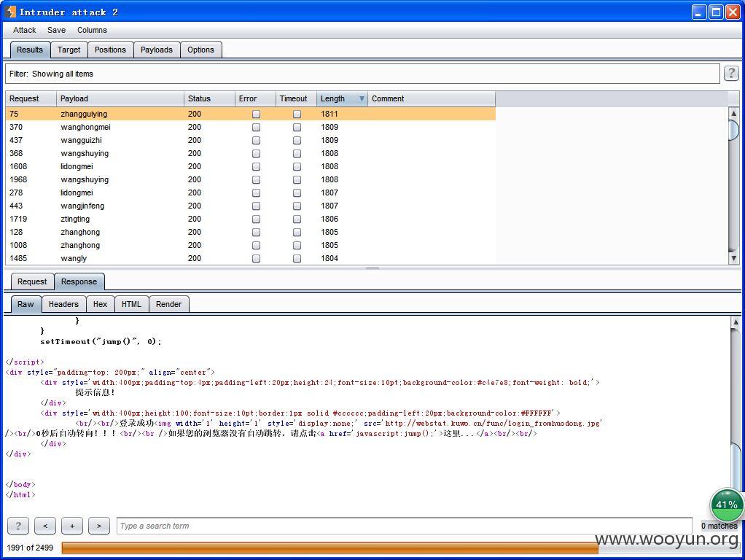The image size is (745, 560).
Task: Switch to the Headers view tab
Action: coord(63,304)
